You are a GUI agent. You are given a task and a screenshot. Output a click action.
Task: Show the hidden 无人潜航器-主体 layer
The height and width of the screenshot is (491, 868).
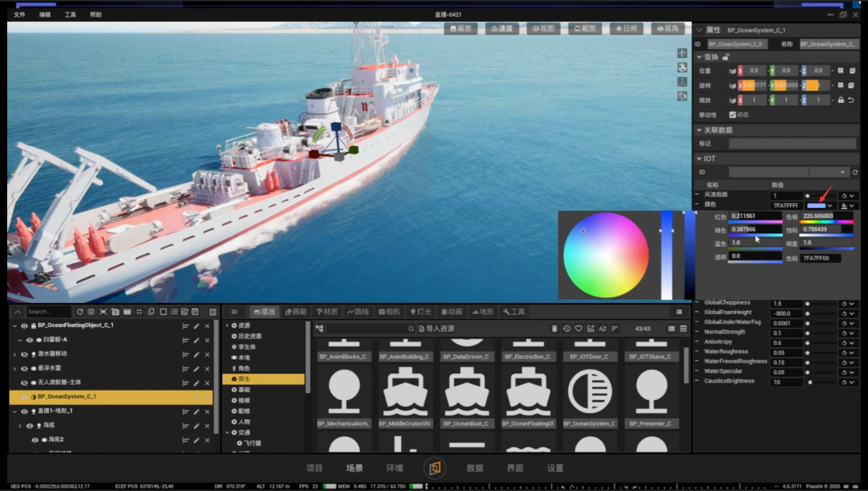[x=24, y=383]
